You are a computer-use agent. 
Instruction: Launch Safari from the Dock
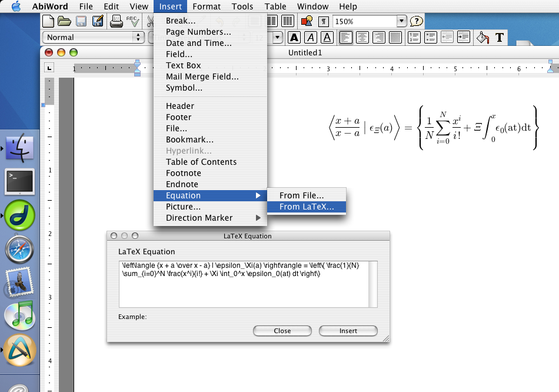(x=19, y=250)
